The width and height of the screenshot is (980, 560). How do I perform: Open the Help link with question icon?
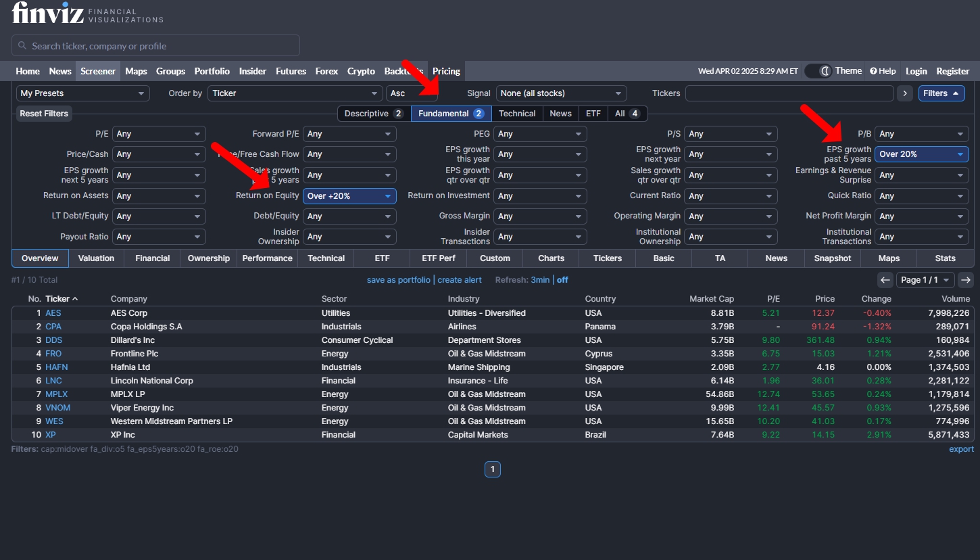[x=883, y=71]
